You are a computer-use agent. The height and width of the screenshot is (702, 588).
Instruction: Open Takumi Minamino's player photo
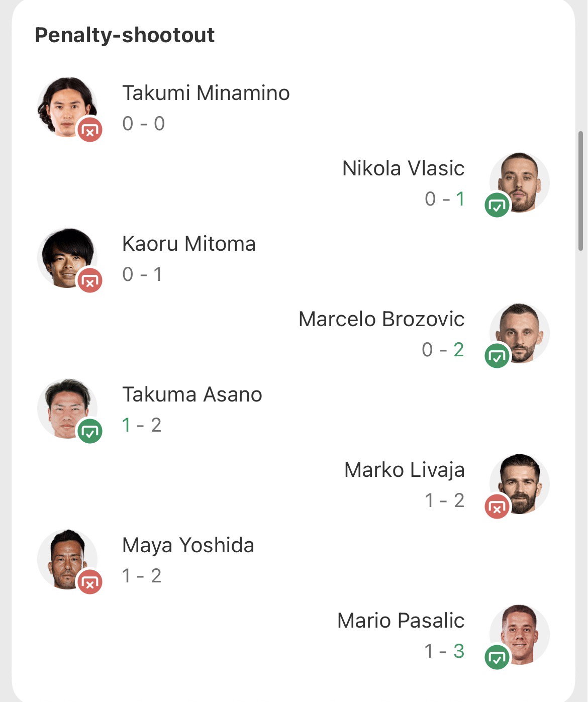pos(67,107)
